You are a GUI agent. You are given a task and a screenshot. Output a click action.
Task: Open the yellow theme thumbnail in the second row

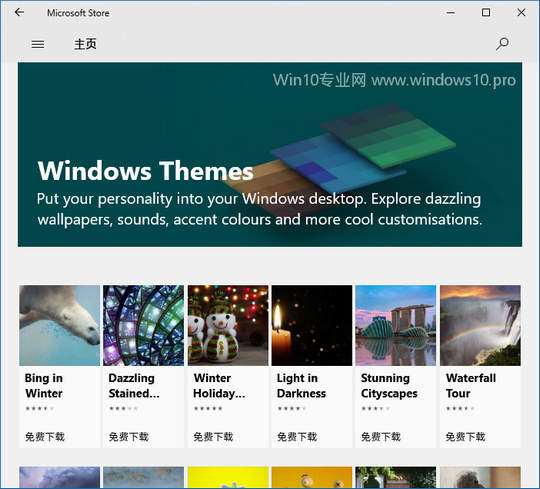pos(228,477)
